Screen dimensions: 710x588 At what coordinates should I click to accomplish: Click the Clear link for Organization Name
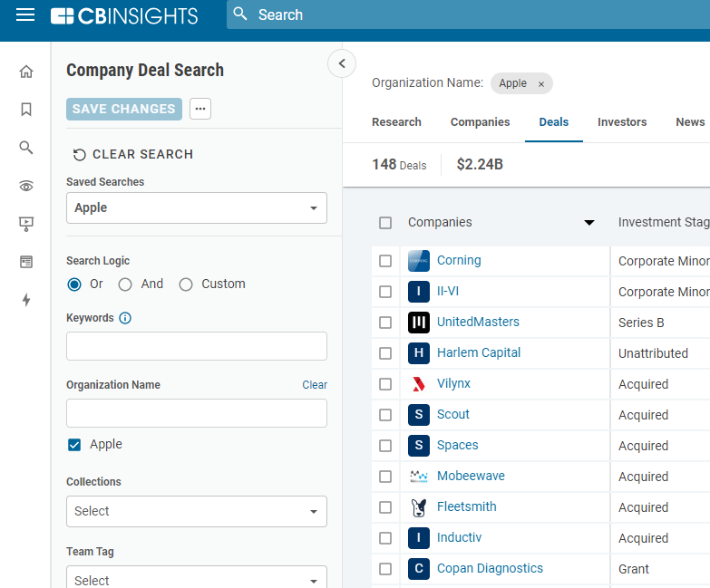(315, 385)
